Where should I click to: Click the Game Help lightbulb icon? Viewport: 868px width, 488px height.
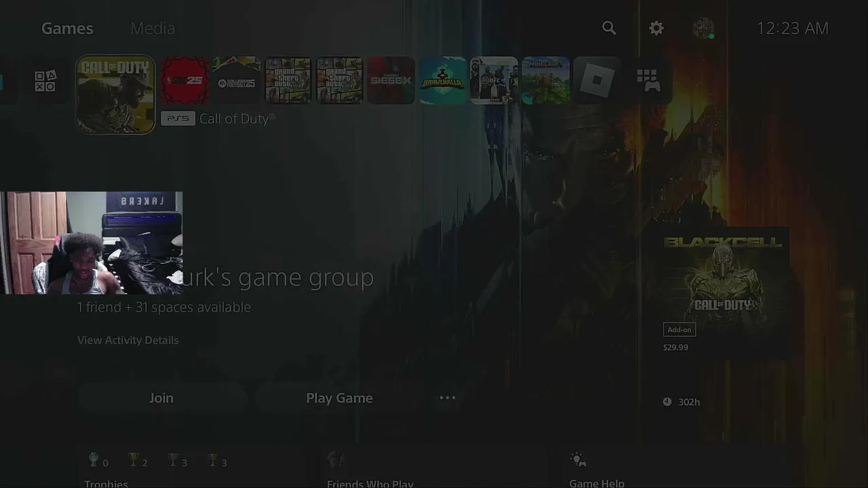coord(578,460)
